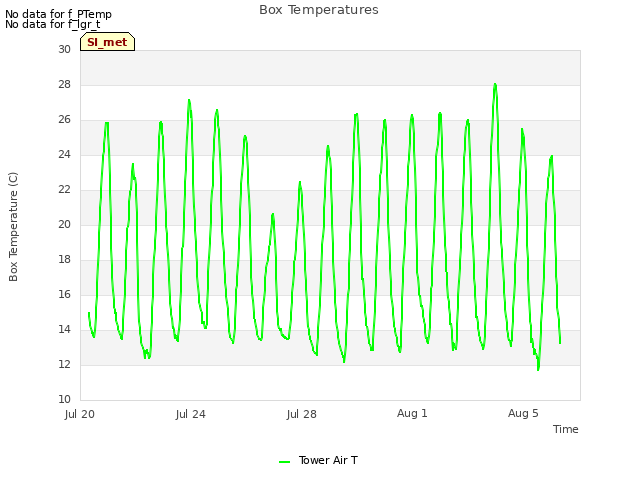
Task: Click the Aug 5 x-axis tick label
Action: pos(523,413)
